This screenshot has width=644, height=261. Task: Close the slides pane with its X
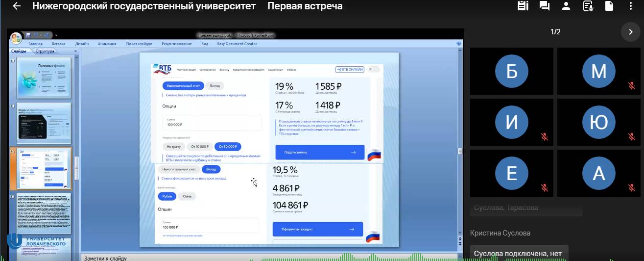75,51
